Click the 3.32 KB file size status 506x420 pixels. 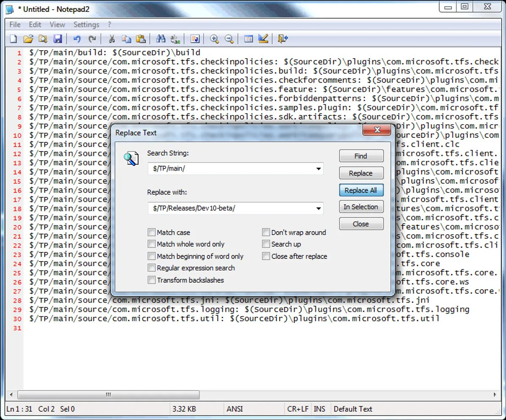pyautogui.click(x=184, y=409)
